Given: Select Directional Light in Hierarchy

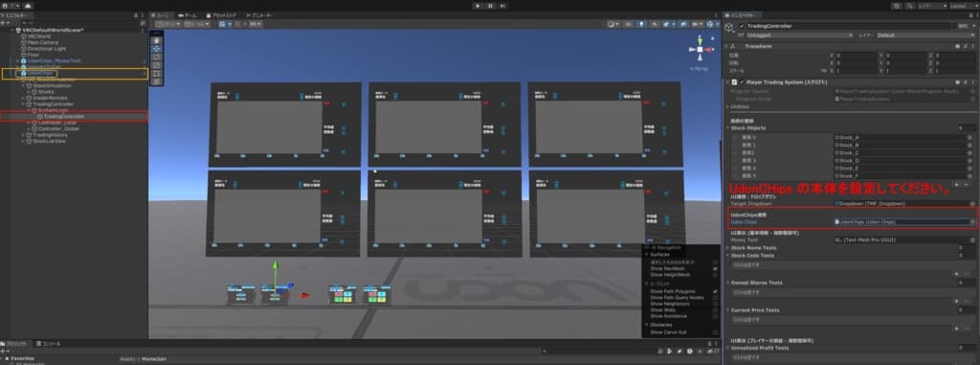Looking at the screenshot, I should [46, 48].
